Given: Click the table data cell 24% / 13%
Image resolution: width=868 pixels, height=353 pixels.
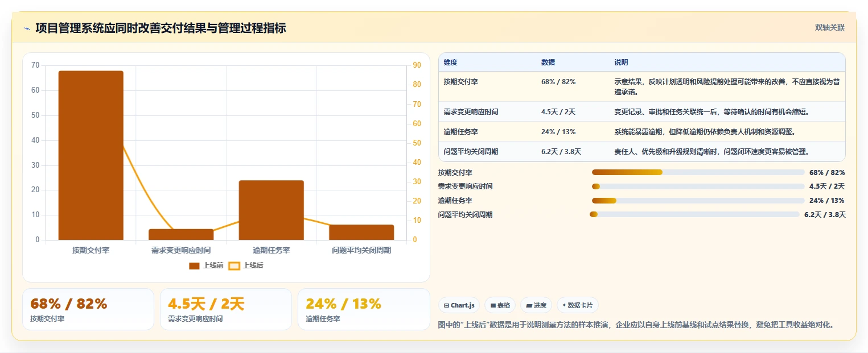Looking at the screenshot, I should tap(558, 131).
